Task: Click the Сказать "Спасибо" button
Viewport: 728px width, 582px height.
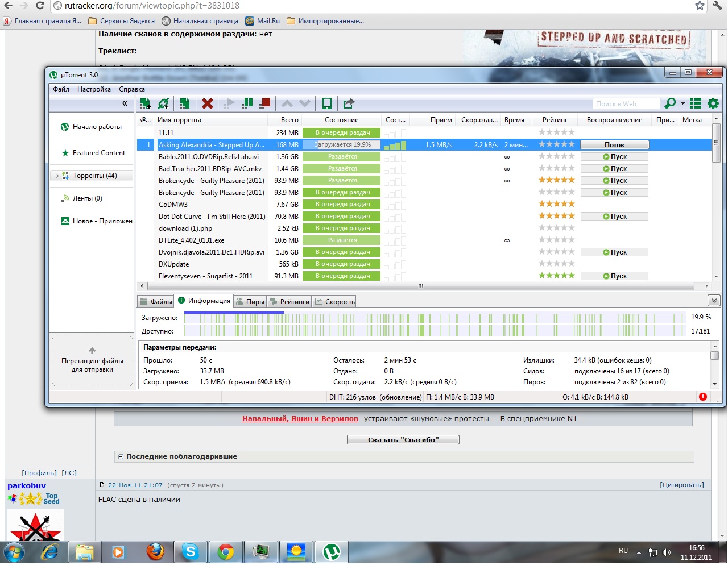Action: 403,440
